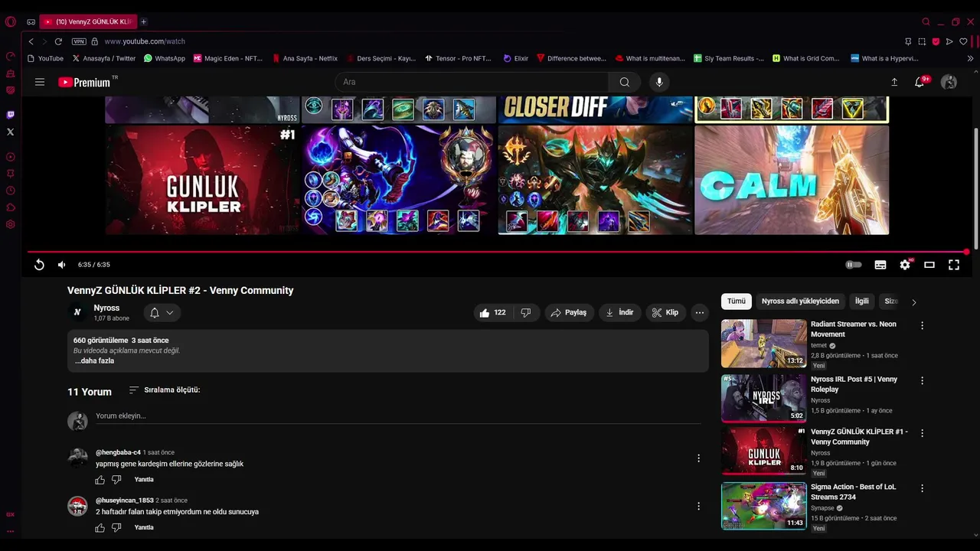Open options menu for @hengbaba-c4 comment
The image size is (980, 551).
coord(698,458)
